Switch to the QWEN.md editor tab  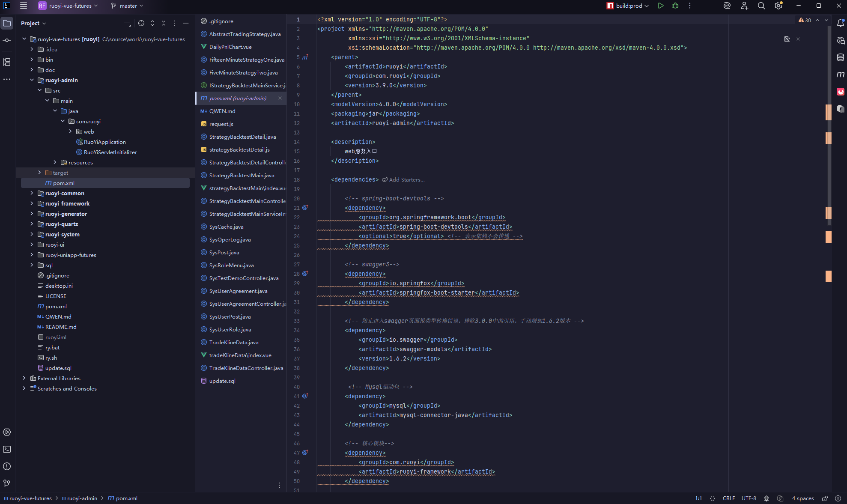point(222,111)
